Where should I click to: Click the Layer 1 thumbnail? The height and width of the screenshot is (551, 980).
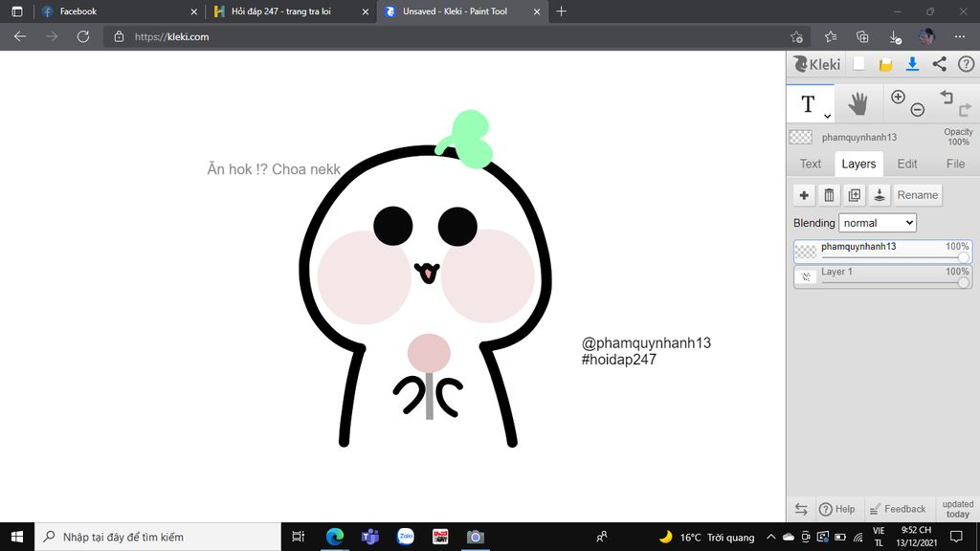point(806,276)
